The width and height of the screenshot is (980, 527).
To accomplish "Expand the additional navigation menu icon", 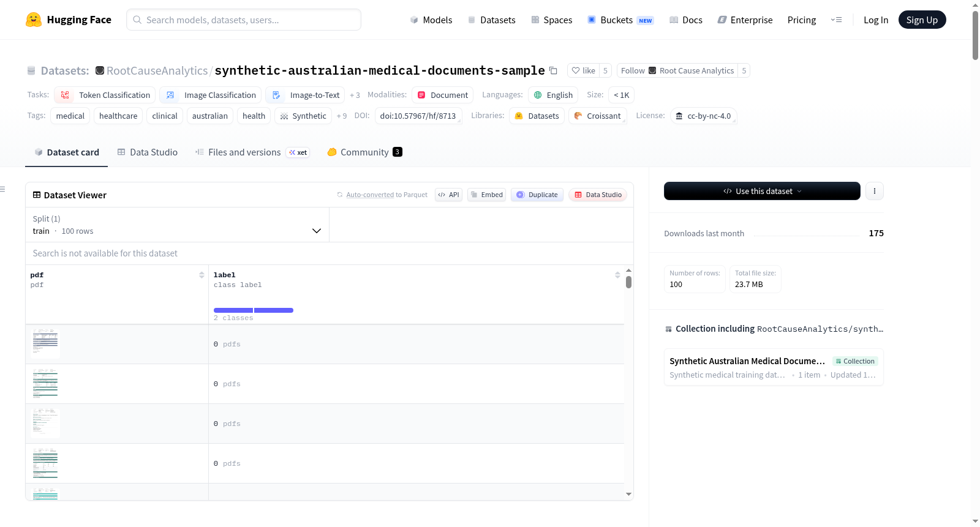I will coord(836,20).
